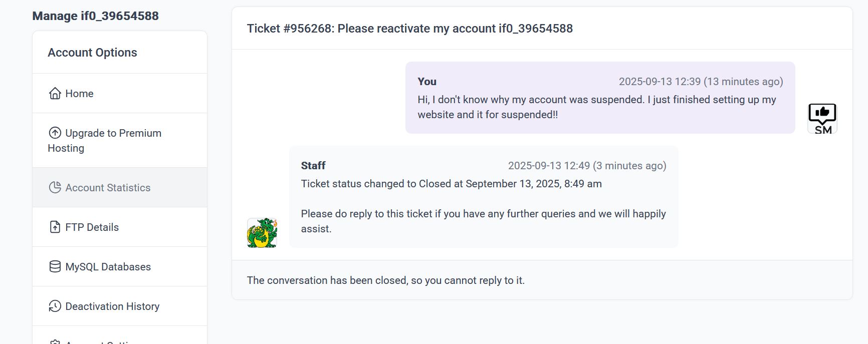Click the Staff reply 12:49 timestamp
868x344 pixels.
click(587, 166)
